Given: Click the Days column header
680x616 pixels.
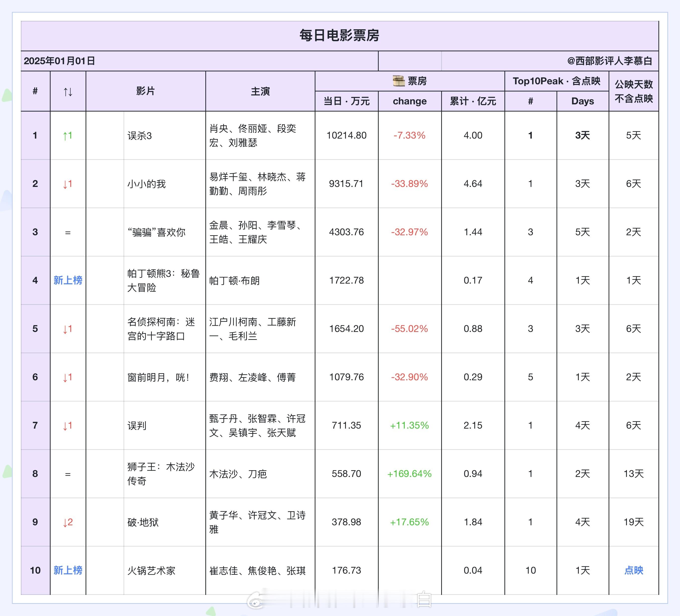Looking at the screenshot, I should 583,101.
